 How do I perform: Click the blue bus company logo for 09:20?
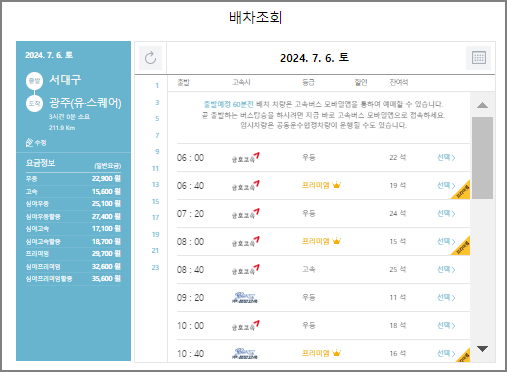click(x=245, y=297)
